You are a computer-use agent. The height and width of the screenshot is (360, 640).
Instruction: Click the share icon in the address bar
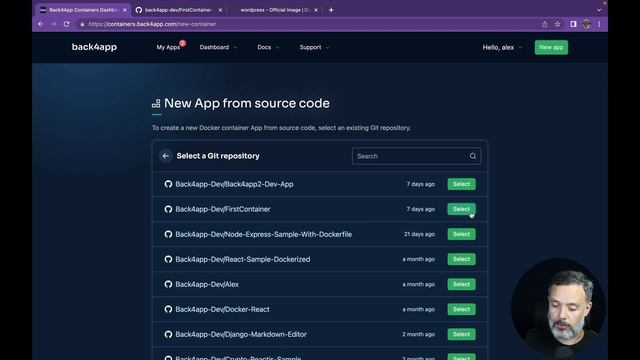coord(544,24)
